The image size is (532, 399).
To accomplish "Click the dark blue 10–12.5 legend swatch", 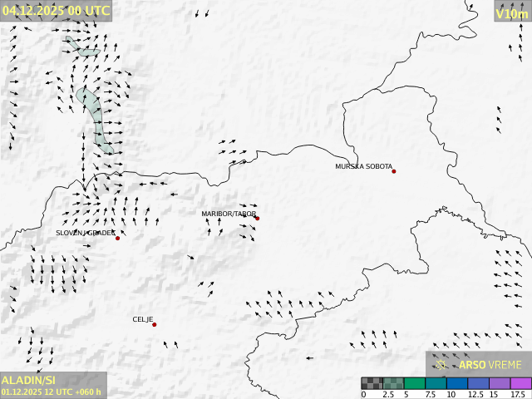I will pyautogui.click(x=456, y=383).
